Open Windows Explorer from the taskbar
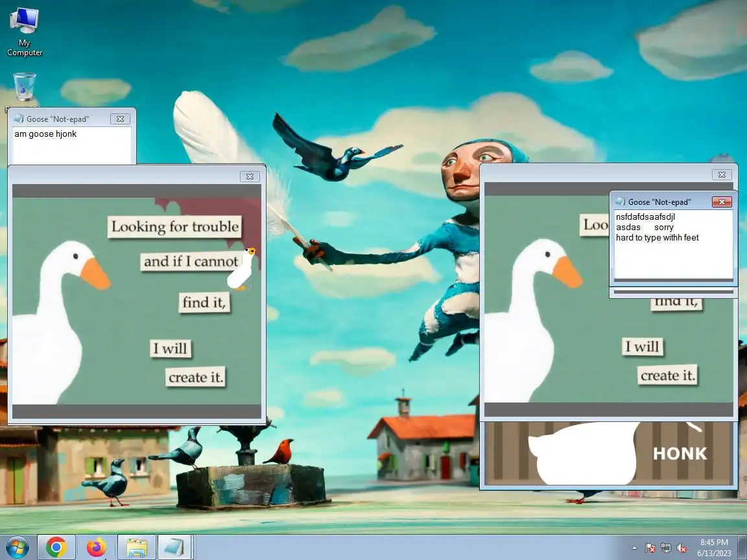747x560 pixels. 137,547
